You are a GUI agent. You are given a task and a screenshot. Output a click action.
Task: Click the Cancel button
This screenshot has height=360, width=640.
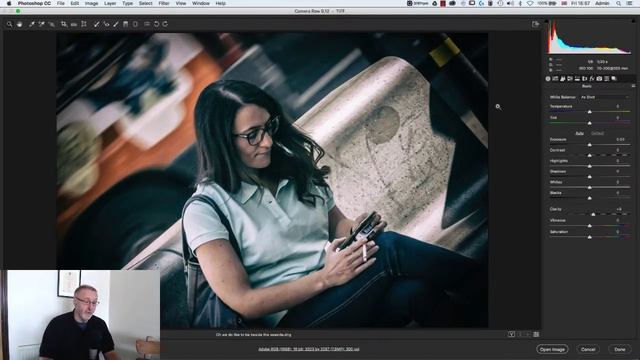click(x=588, y=349)
